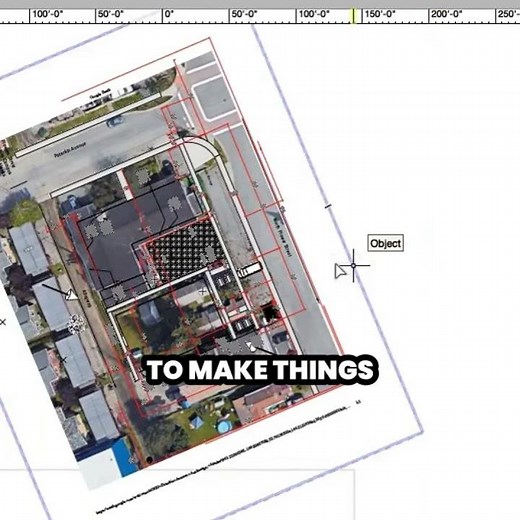Click the 0' origin mark on the ruler
Screen dimensions: 520x520
click(170, 14)
